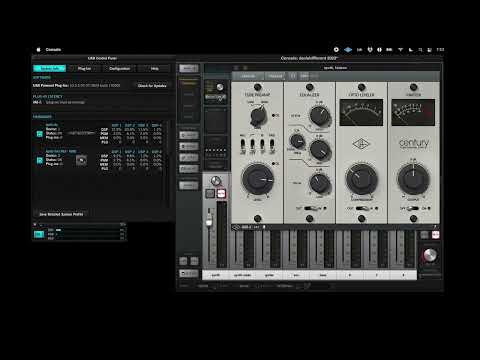Toggle the pink monitor mute button
480x360 pixels.
435,235
